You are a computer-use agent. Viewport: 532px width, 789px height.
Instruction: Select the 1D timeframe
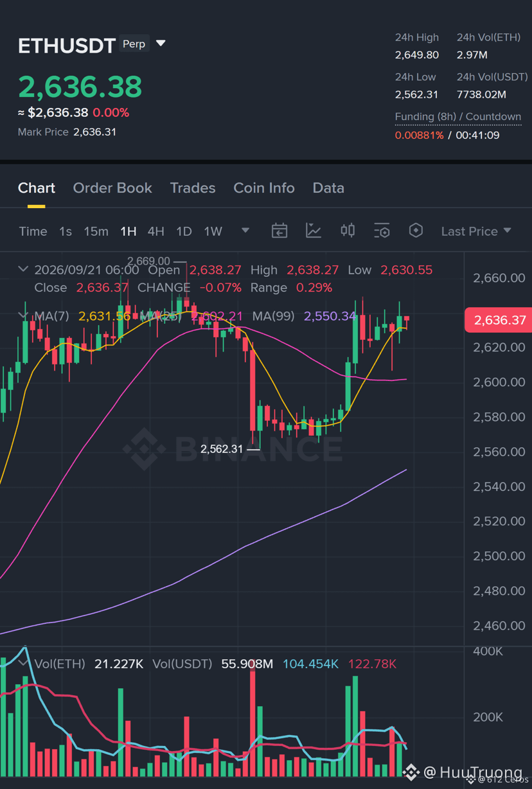(184, 231)
